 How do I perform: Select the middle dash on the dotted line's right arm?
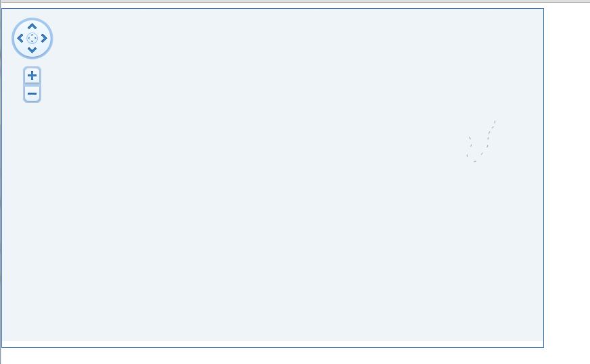[488, 139]
